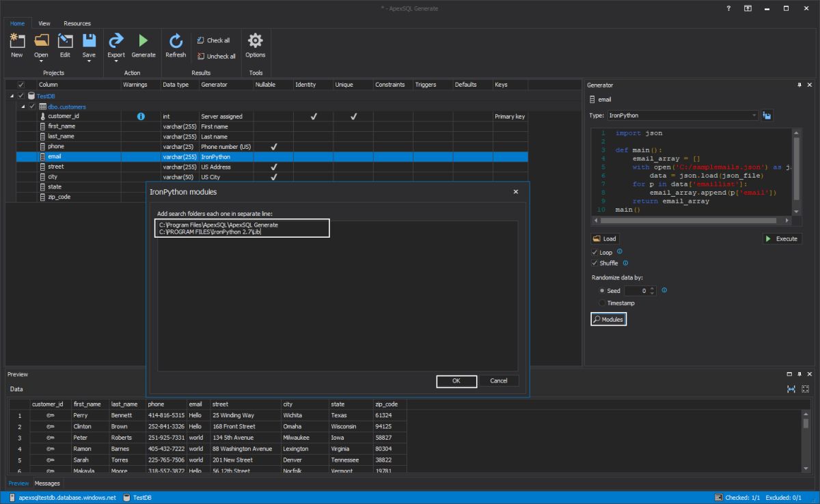Click the info icon next to Shuffle
The image size is (820, 504).
[x=625, y=263]
